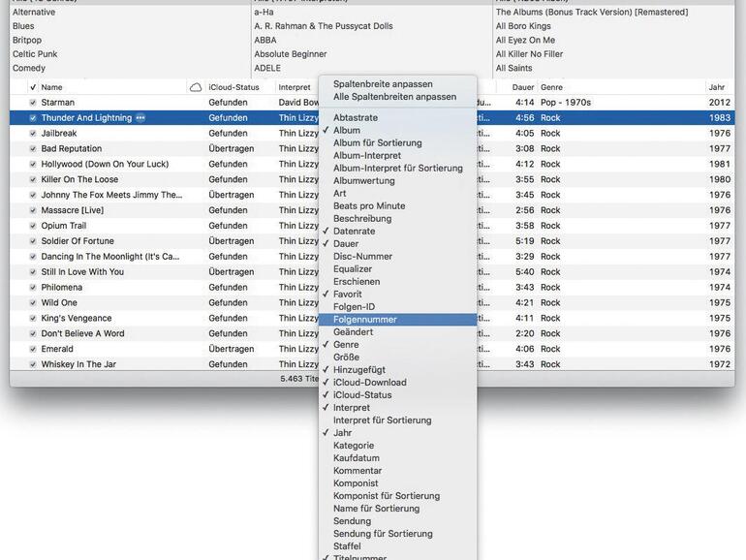Click Alle Spaltenbreiten anpassen menu entry
The image size is (746, 560).
click(394, 97)
